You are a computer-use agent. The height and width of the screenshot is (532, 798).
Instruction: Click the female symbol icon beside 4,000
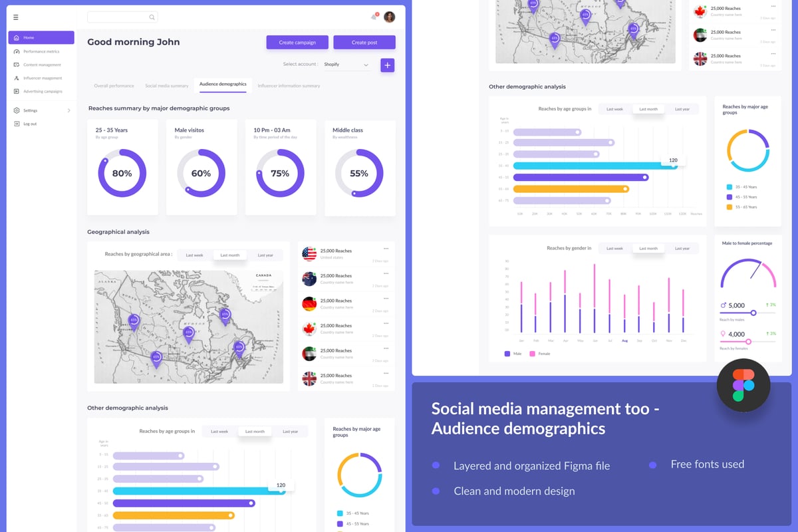click(x=724, y=334)
